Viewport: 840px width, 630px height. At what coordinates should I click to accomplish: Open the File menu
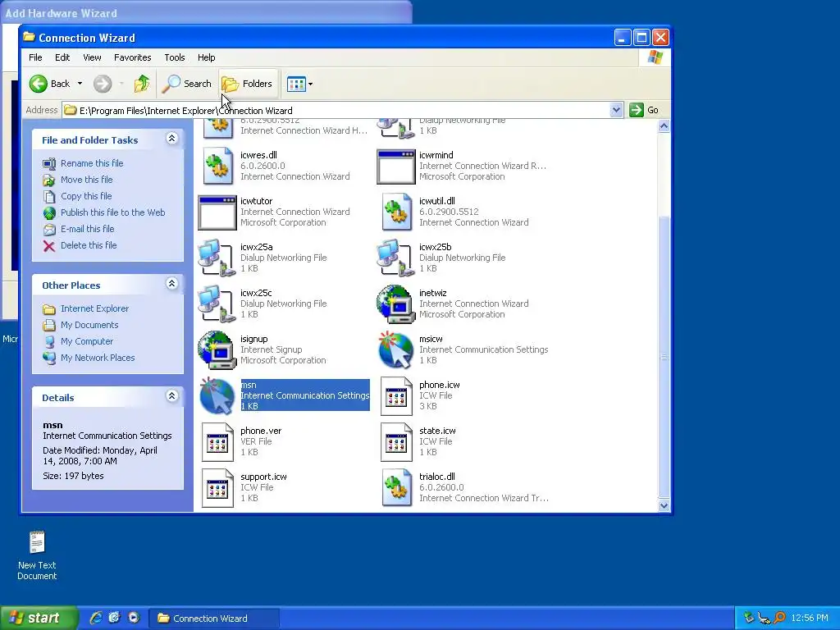tap(35, 57)
